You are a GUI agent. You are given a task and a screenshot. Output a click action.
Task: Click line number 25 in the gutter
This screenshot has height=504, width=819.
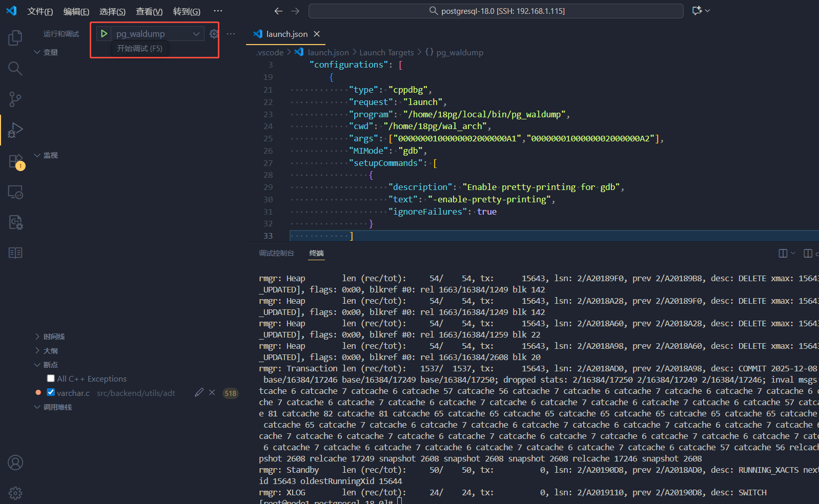(268, 138)
